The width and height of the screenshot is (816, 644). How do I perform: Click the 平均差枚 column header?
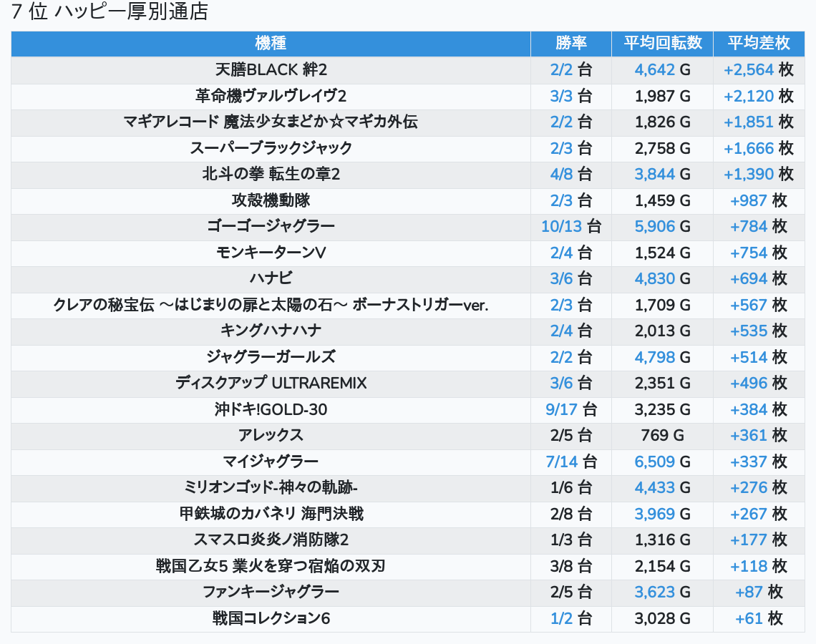coord(759,43)
